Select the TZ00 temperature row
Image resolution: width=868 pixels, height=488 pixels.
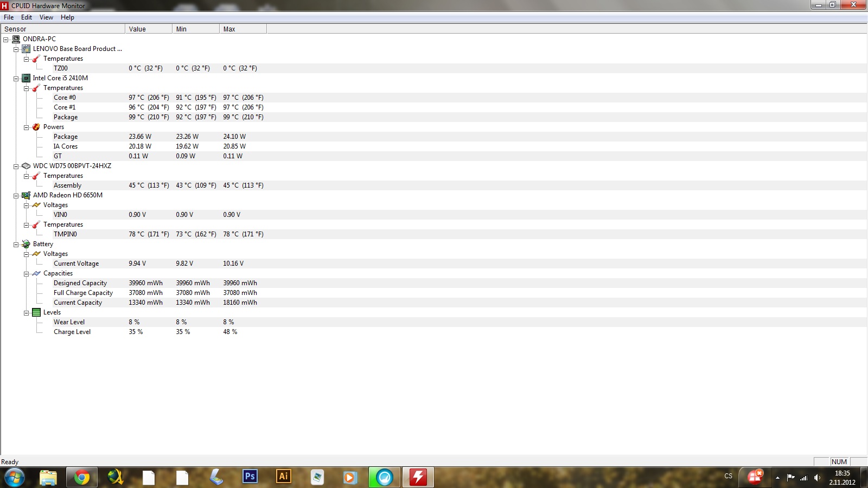[434, 68]
